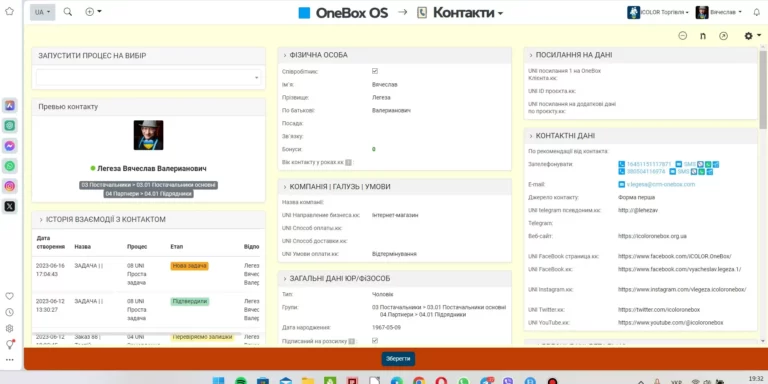Open the history clock icon in the sidebar
The image size is (768, 384).
pos(9,312)
